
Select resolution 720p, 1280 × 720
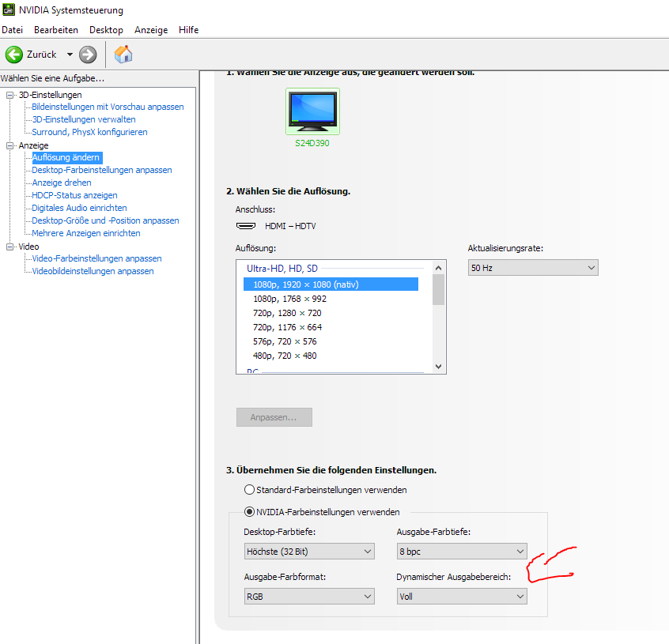point(287,313)
